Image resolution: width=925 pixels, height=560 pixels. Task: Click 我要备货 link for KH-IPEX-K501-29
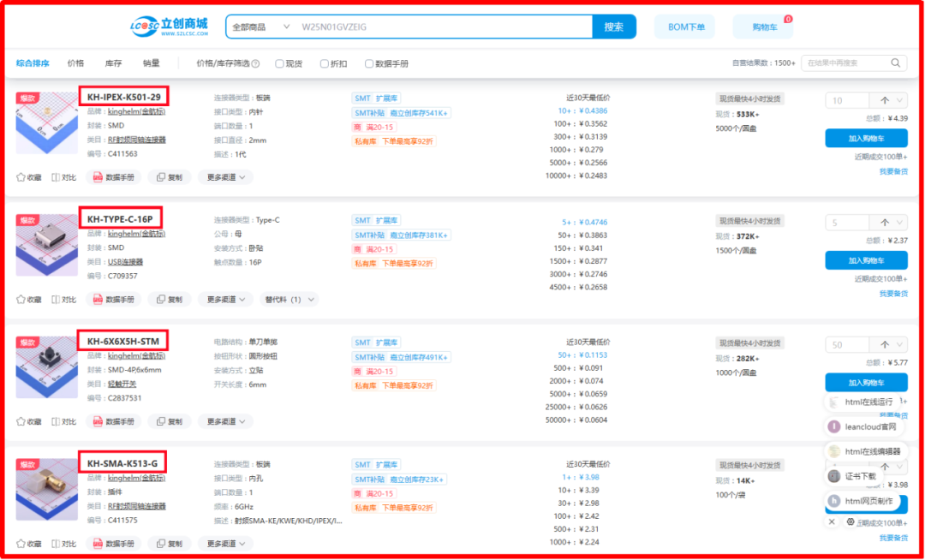tap(893, 171)
